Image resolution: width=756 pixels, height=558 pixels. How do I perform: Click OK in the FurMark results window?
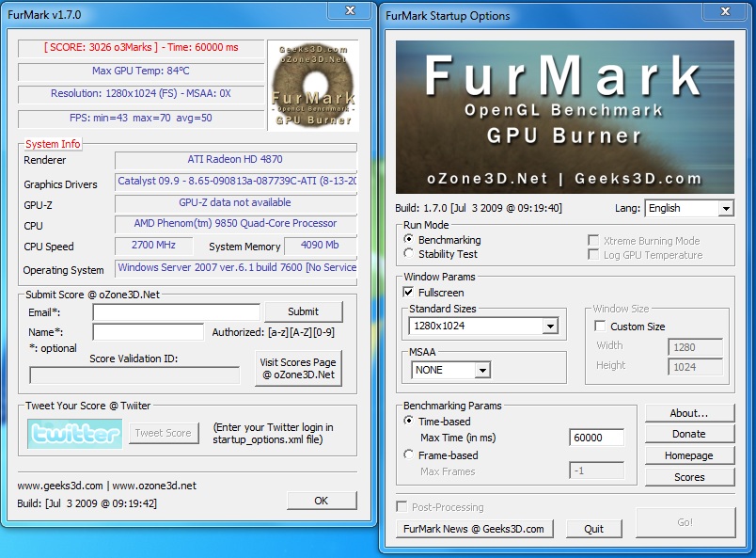[x=322, y=501]
